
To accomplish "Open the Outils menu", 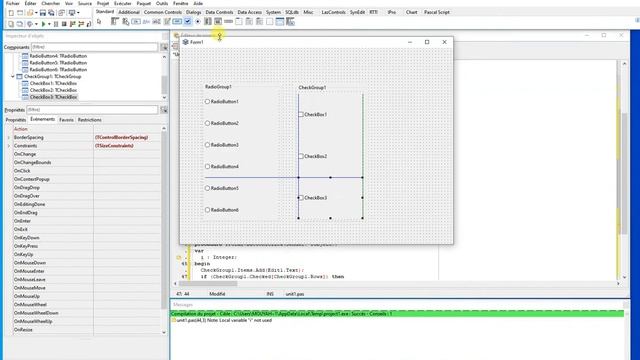I will point(162,3).
